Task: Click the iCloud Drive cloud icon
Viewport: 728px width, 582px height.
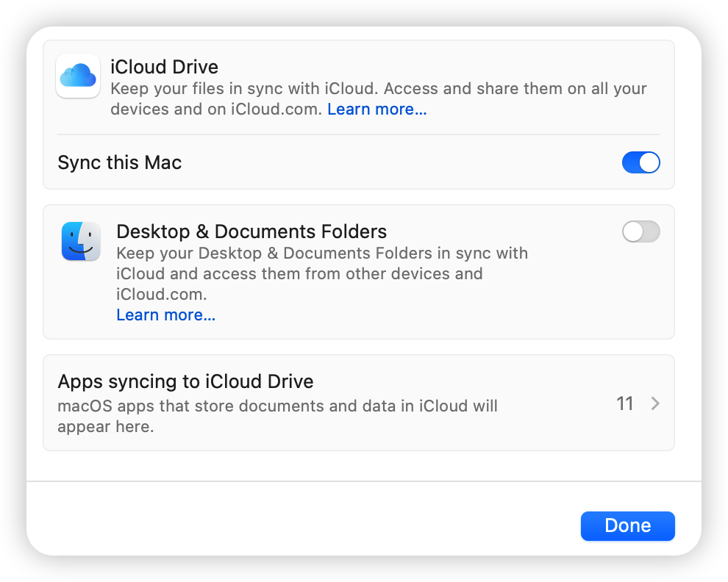Action: 78,76
